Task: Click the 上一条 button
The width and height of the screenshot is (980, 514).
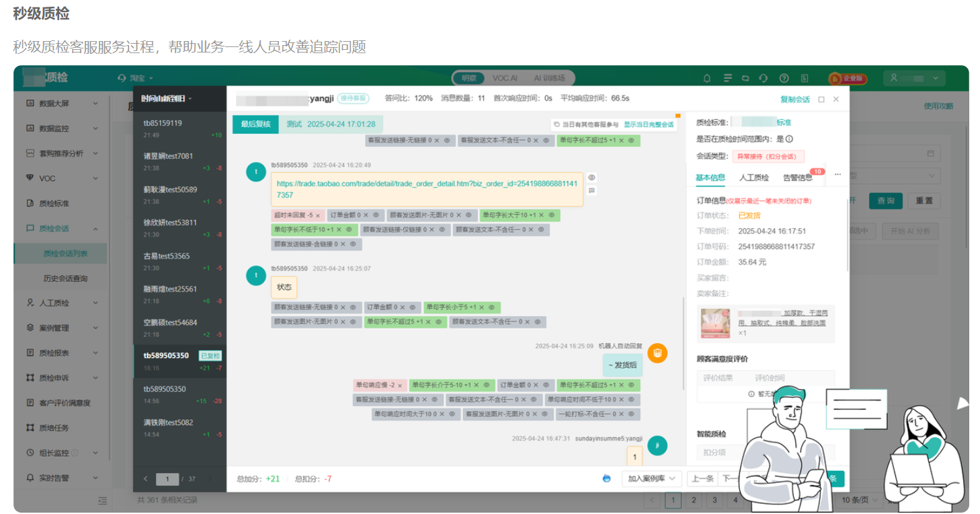Action: tap(702, 478)
